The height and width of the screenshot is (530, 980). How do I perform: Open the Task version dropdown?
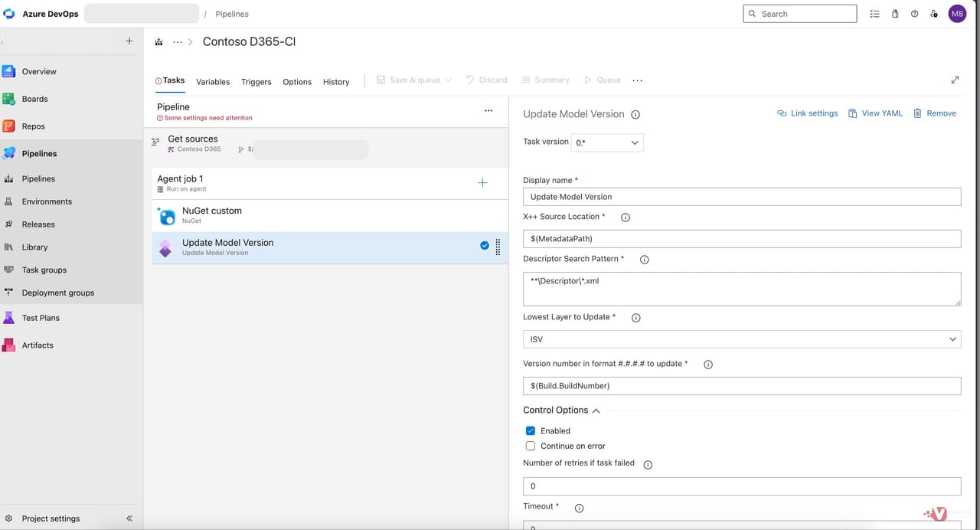607,142
